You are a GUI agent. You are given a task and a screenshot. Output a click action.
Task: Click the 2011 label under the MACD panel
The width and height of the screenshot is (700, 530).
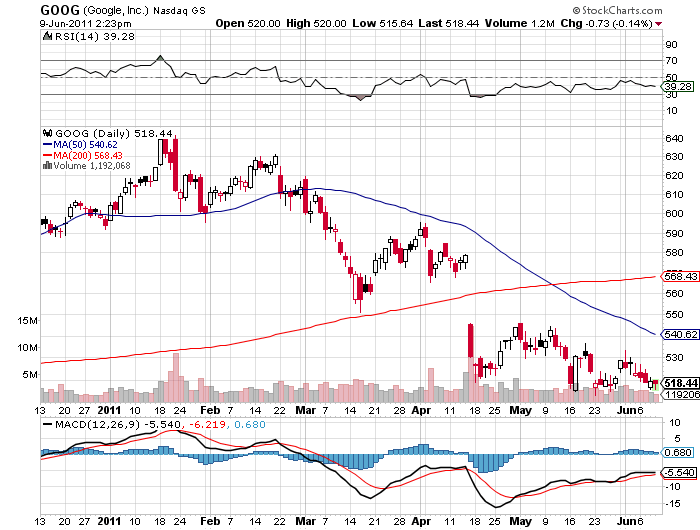[x=109, y=521]
